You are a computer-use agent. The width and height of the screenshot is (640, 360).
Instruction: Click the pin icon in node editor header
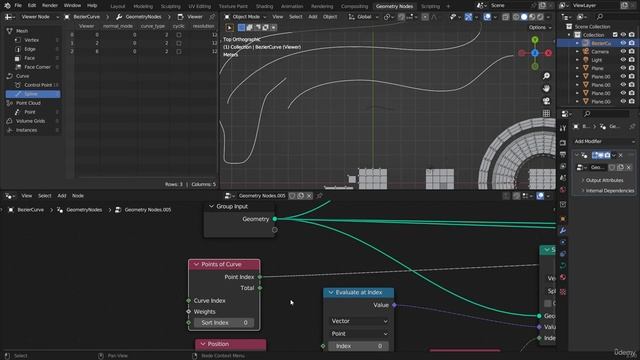pos(319,196)
